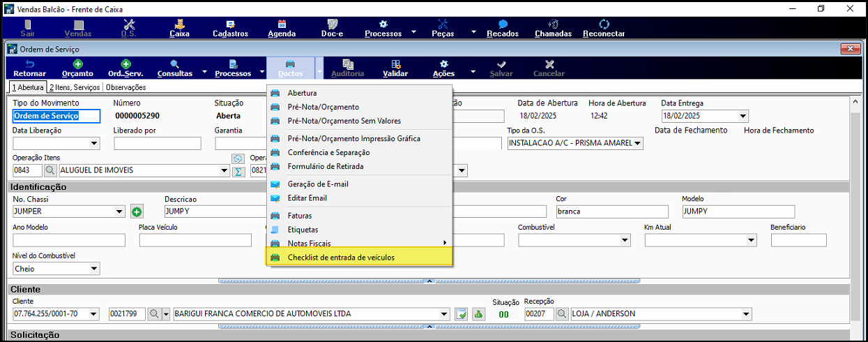The width and height of the screenshot is (868, 342).
Task: Click the Processos icon in top bar
Action: pyautogui.click(x=383, y=29)
